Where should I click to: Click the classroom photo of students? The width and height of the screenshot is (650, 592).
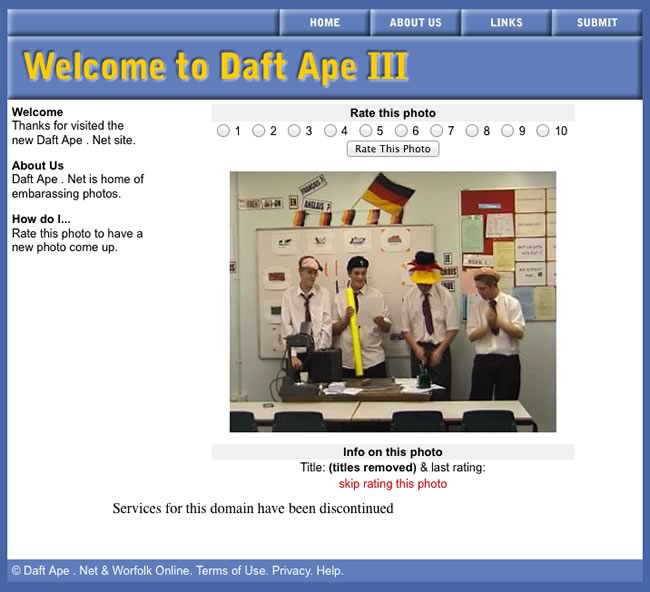point(392,301)
